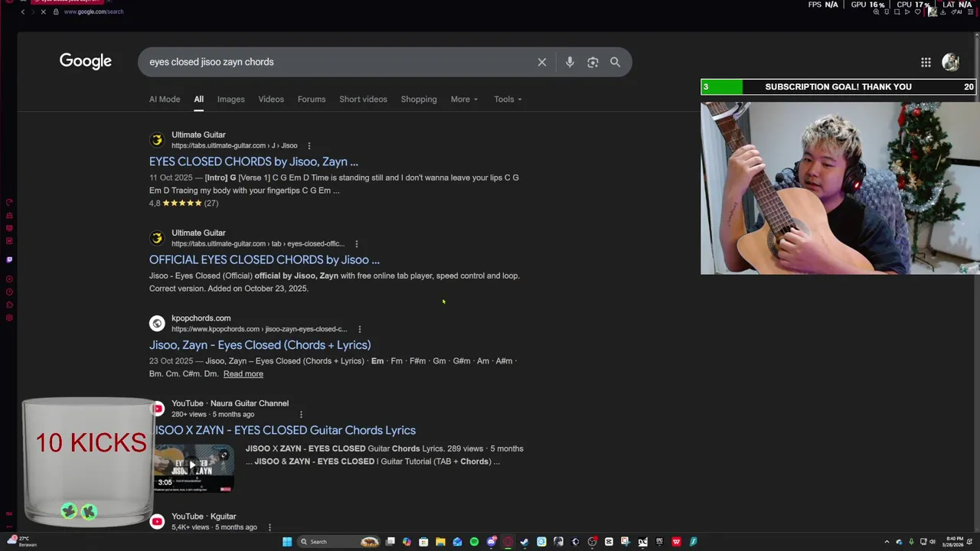Viewport: 980px width, 551px height.
Task: Play the EYES CLOSED video thumbnail
Action: 194,467
